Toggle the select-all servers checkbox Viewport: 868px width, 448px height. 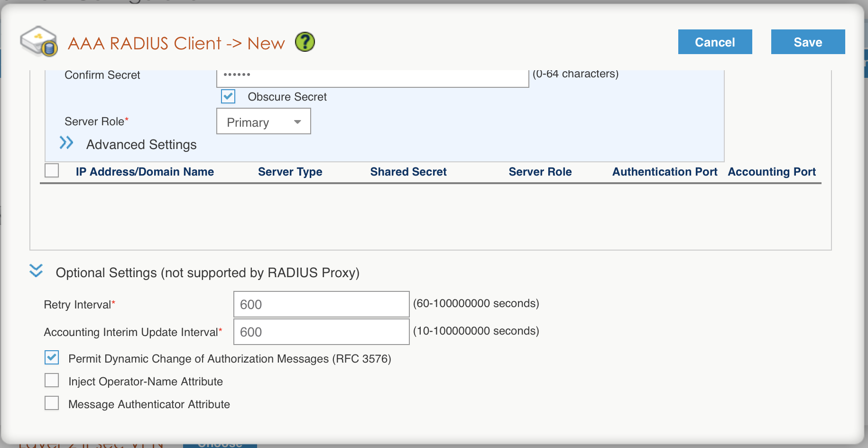click(x=52, y=170)
